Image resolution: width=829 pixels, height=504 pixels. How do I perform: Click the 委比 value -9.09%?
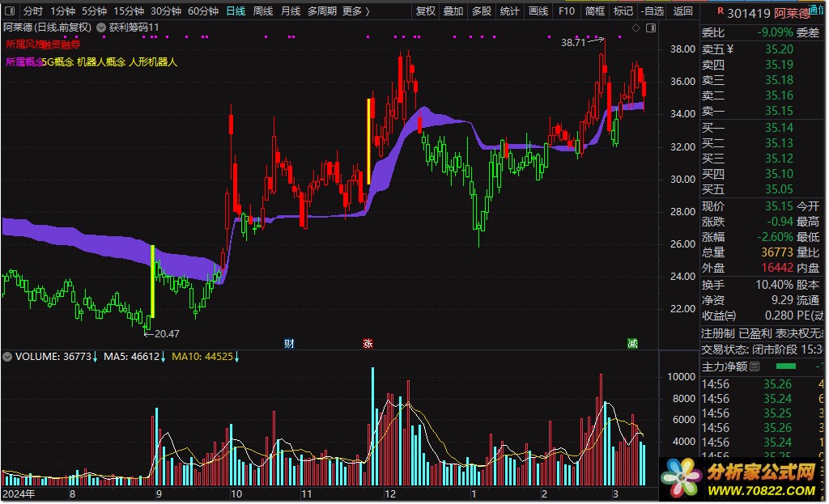775,32
